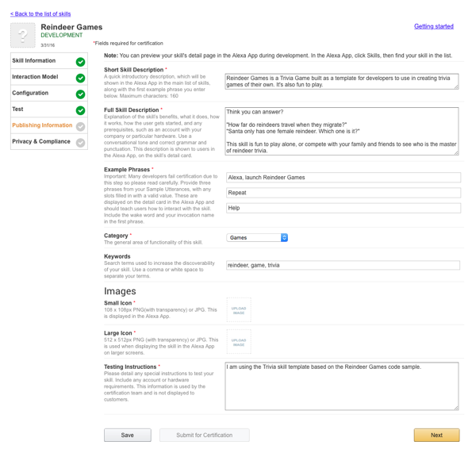Viewport: 476px width, 453px height.
Task: Click the Keywords field label
Action: pyautogui.click(x=117, y=256)
